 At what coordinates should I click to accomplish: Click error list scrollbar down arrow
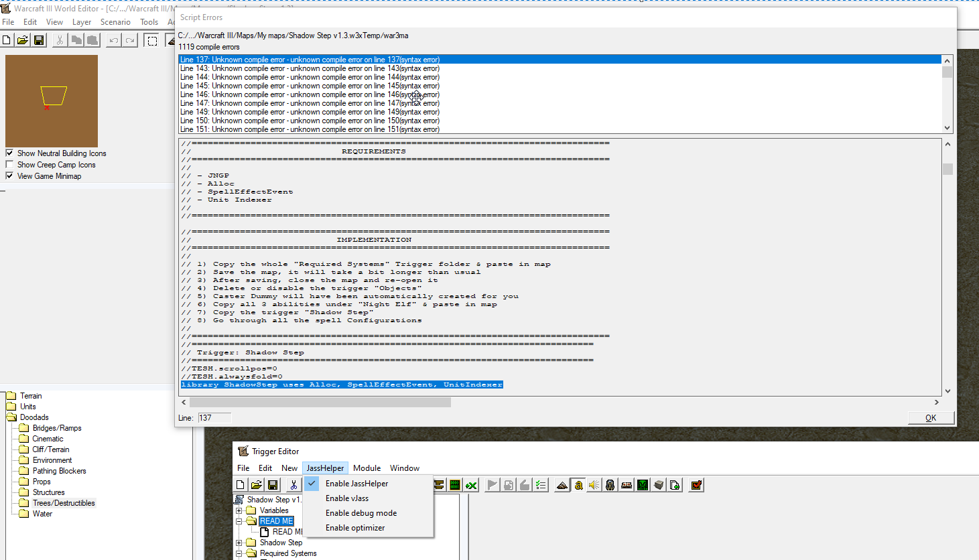tap(947, 128)
